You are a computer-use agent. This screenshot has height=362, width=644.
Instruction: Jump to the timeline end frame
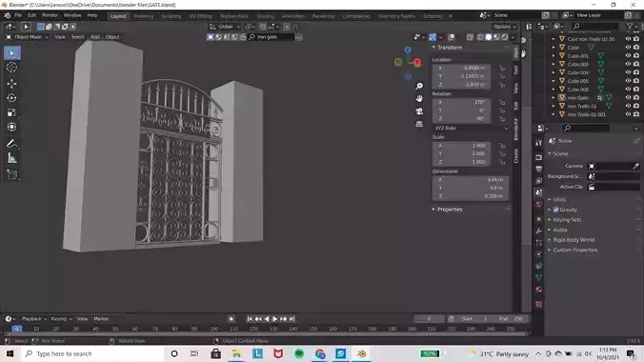coord(292,319)
